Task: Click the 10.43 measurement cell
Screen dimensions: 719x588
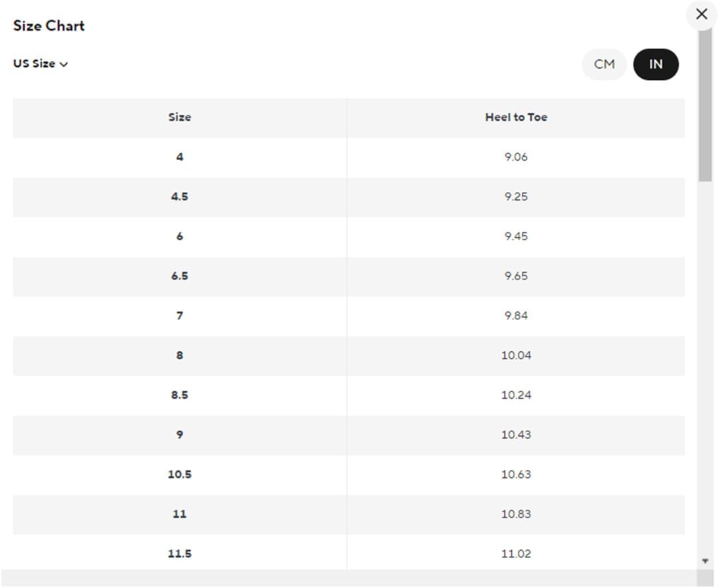Action: (x=516, y=435)
